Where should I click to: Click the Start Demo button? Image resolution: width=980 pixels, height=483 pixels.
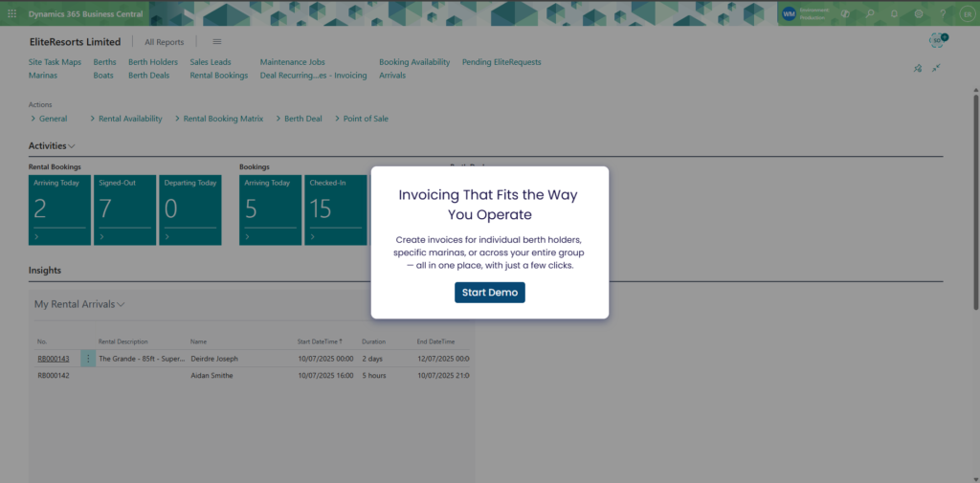click(x=490, y=293)
